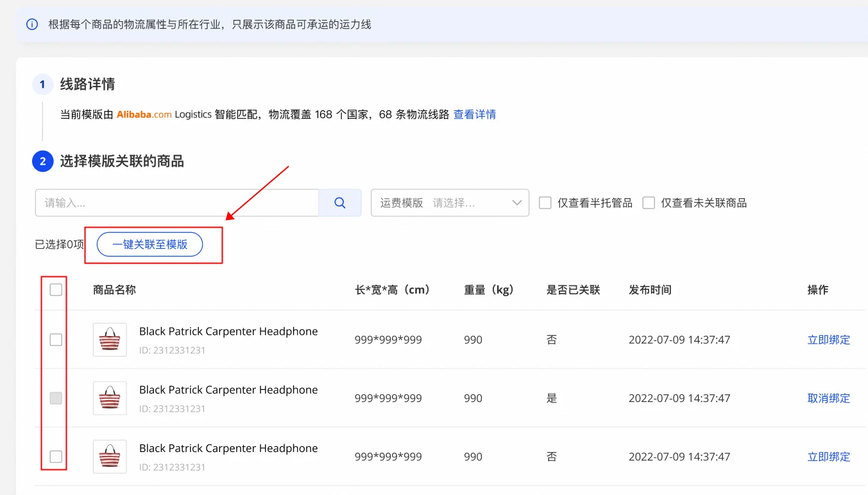Image resolution: width=868 pixels, height=495 pixels.
Task: Click step 1 circle 线路详情
Action: (42, 85)
